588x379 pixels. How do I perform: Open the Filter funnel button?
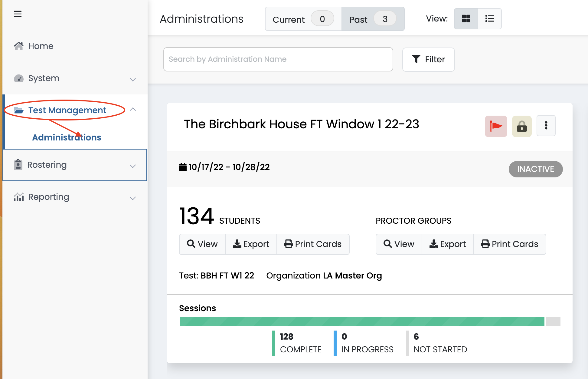click(x=428, y=59)
